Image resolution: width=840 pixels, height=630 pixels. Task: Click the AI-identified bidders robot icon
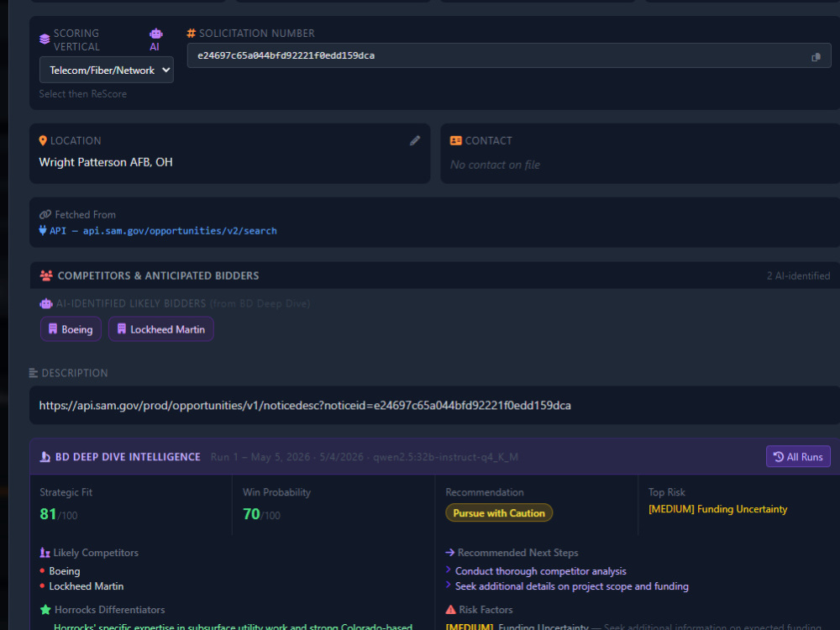pyautogui.click(x=46, y=304)
